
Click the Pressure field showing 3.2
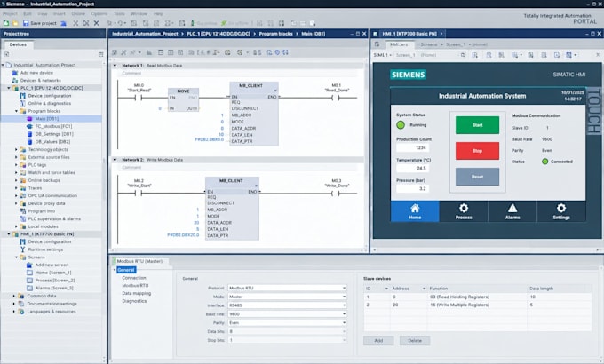pos(412,189)
